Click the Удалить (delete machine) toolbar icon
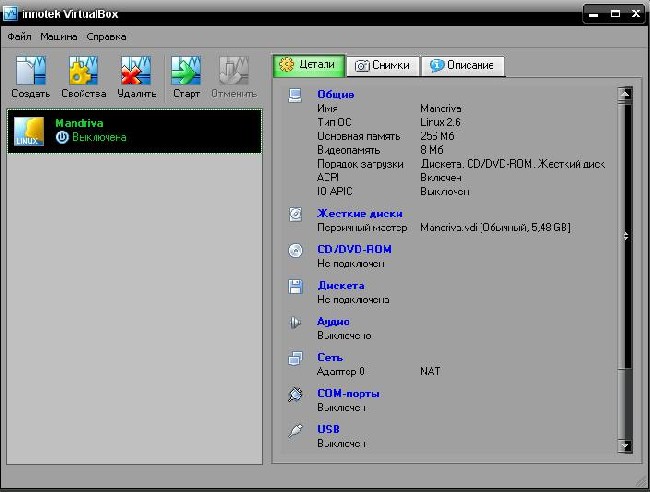 [x=136, y=71]
